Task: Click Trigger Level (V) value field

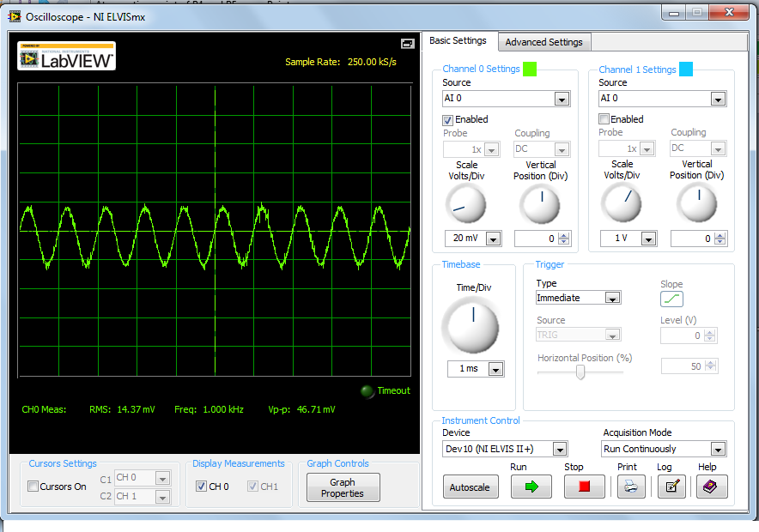Action: [683, 336]
